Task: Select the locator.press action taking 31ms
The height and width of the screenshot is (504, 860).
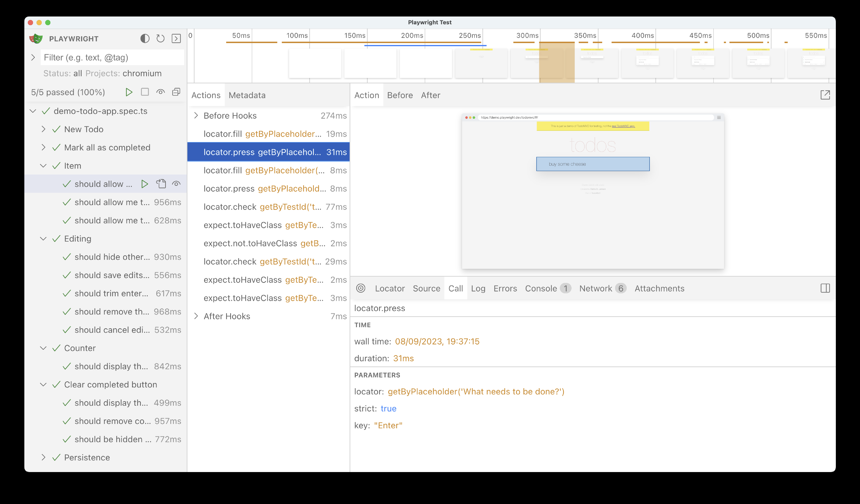Action: pos(269,152)
